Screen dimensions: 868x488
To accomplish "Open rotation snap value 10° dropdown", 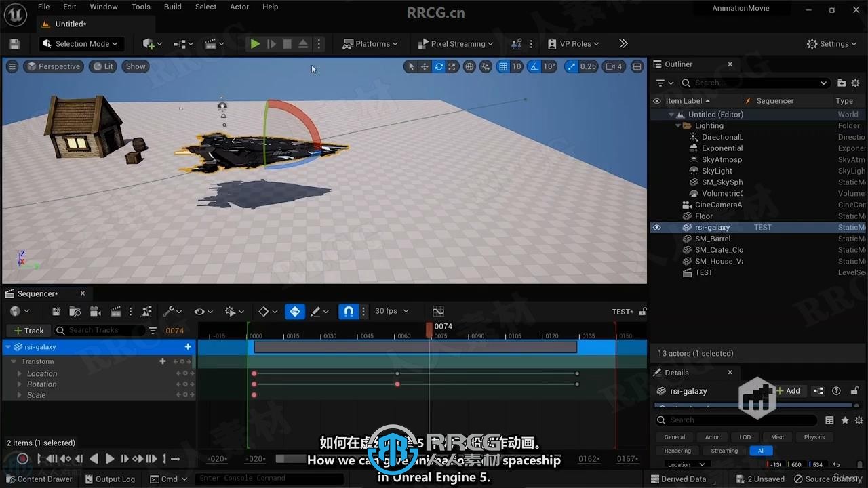I will pos(549,66).
